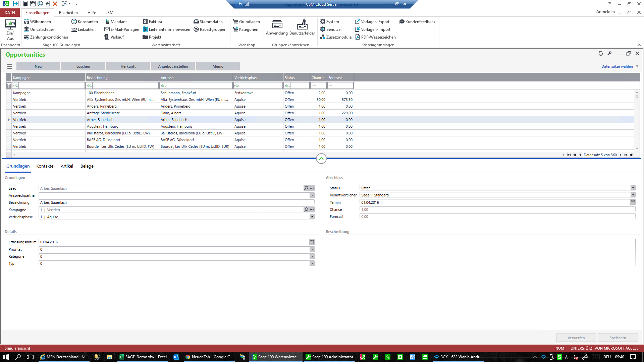644x362 pixels.
Task: Expand the Verantwortlicher dropdown
Action: tap(633, 195)
